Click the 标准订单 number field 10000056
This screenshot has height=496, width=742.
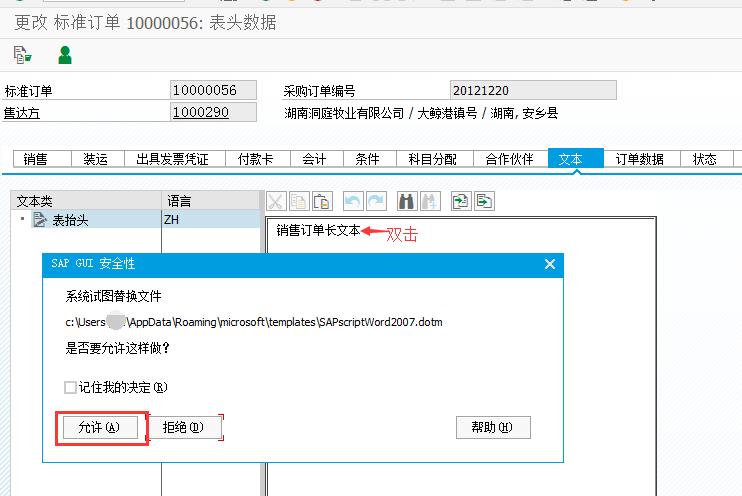coord(213,90)
